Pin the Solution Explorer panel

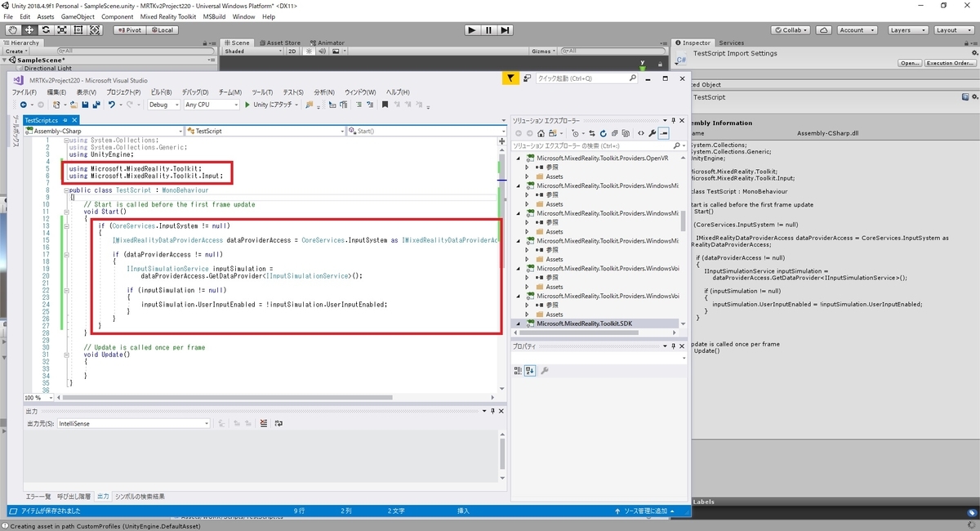tap(674, 121)
